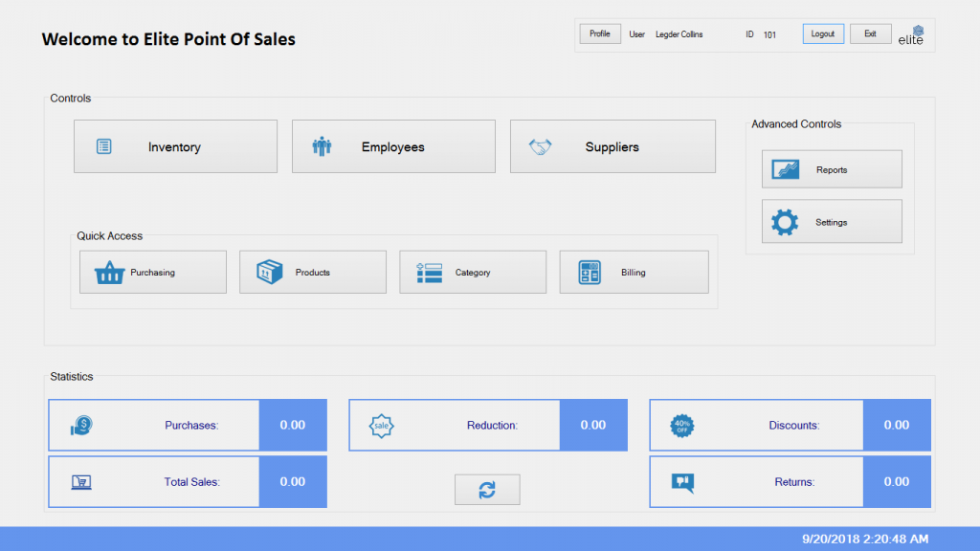
Task: Click the Products box icon
Action: pos(270,273)
